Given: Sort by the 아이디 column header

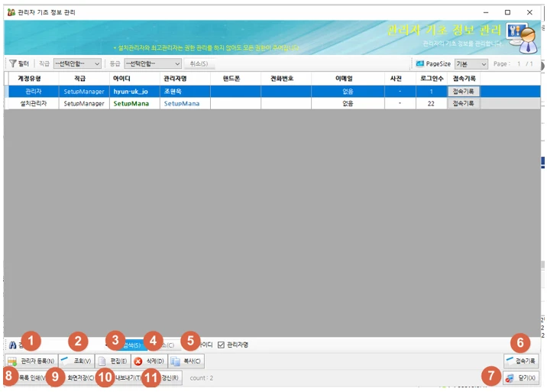Looking at the screenshot, I should (134, 79).
